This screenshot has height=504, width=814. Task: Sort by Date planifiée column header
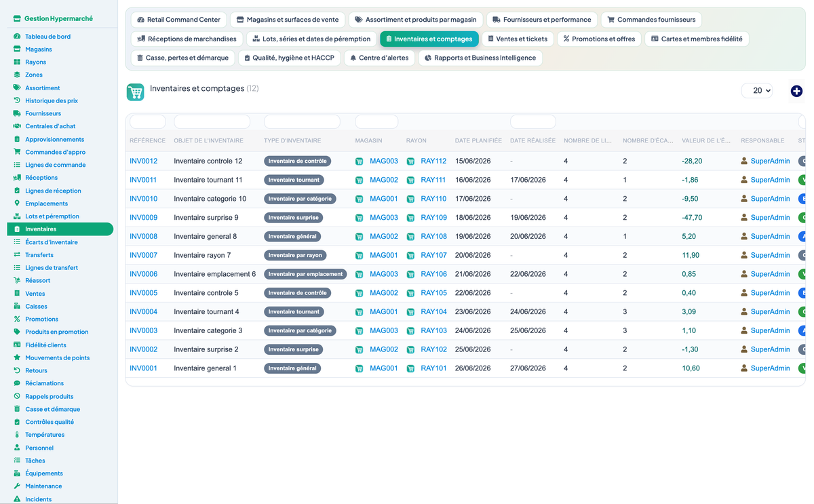point(478,140)
